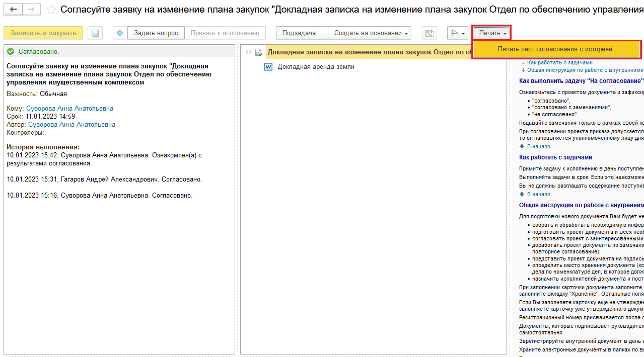The height and width of the screenshot is (357, 644).
Task: Open the Печать dropdown menu
Action: 492,33
